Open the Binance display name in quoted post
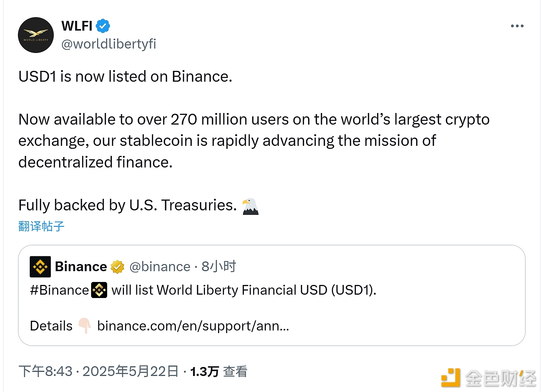Viewport: 541px width, 392px height. 81,267
